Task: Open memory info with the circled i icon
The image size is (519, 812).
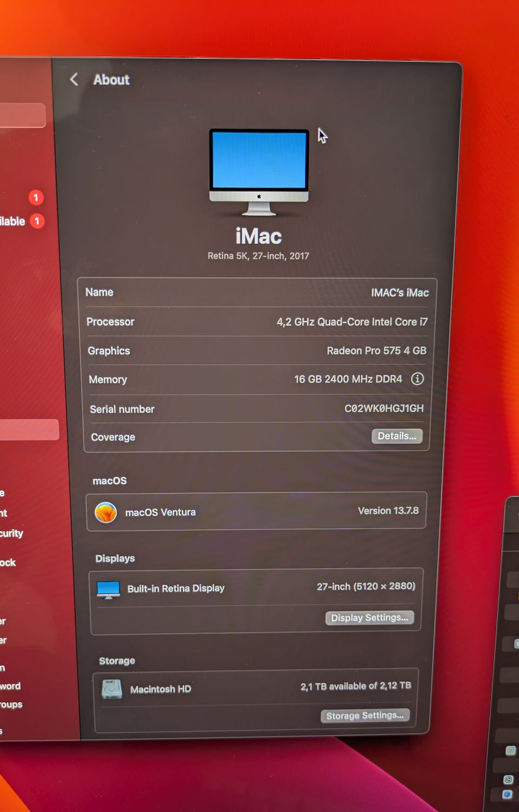Action: coord(417,379)
